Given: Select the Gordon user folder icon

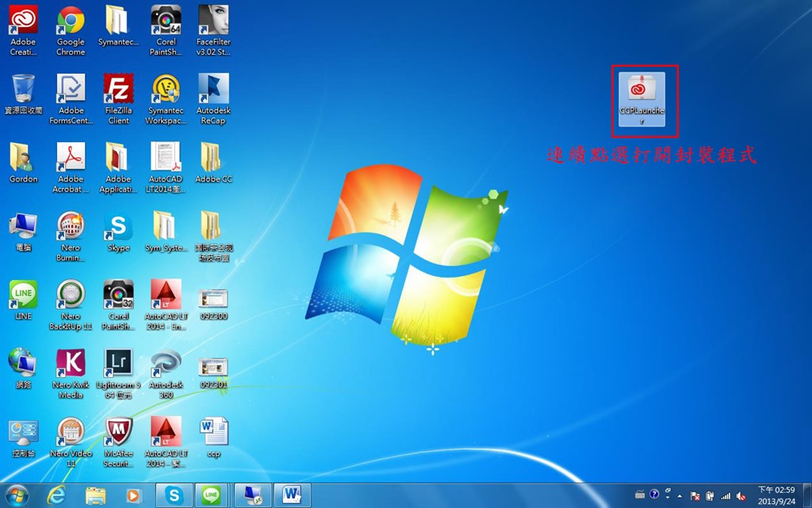Looking at the screenshot, I should pyautogui.click(x=23, y=163).
